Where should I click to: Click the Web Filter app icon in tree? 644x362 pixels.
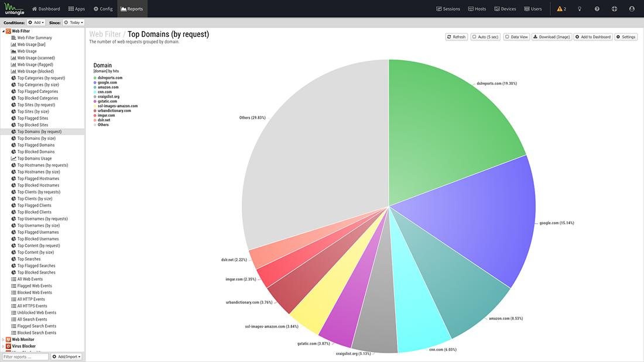(x=8, y=31)
